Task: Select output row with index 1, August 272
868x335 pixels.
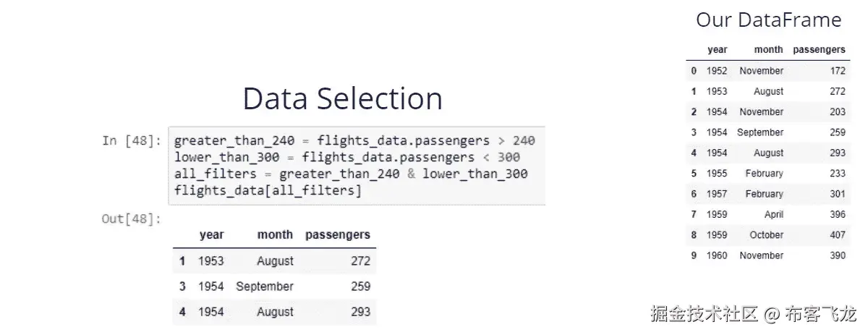Action: [x=274, y=261]
